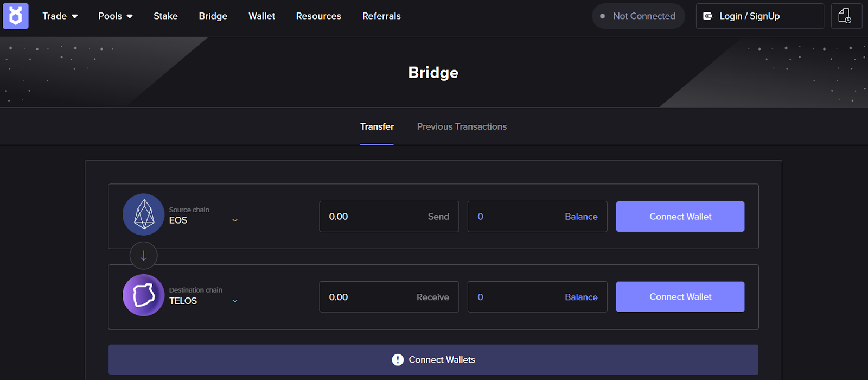Click the exclamation icon in Connect Wallets
The height and width of the screenshot is (380, 868).
click(398, 360)
